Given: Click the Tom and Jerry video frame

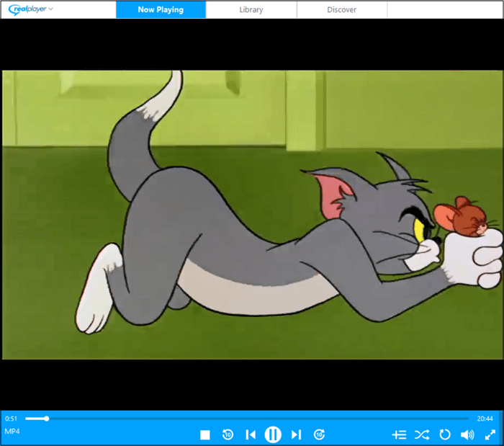Looking at the screenshot, I should [252, 214].
